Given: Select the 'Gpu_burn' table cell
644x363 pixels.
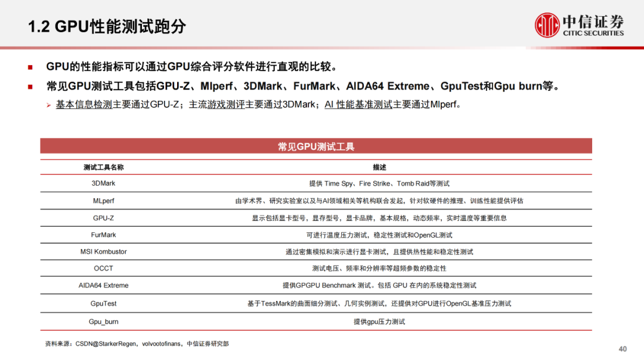Looking at the screenshot, I should tap(104, 321).
